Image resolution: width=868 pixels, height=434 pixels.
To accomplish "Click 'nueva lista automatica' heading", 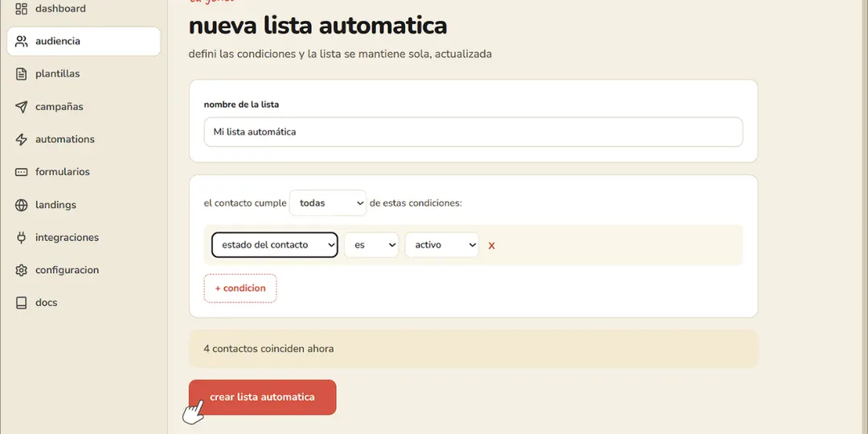I will click(x=317, y=26).
